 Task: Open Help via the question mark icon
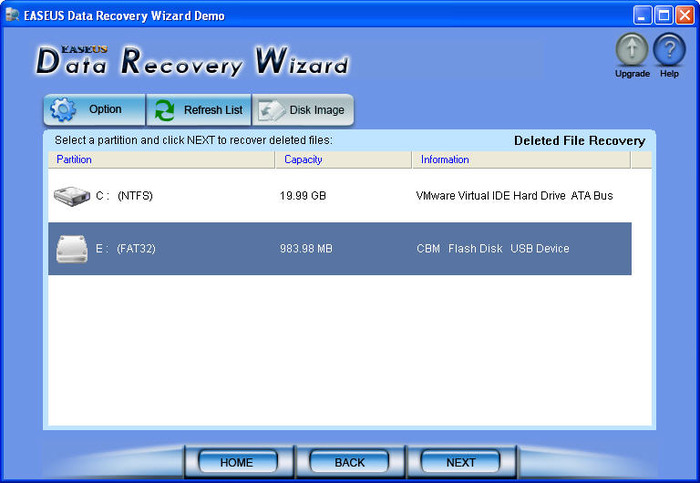pyautogui.click(x=669, y=50)
